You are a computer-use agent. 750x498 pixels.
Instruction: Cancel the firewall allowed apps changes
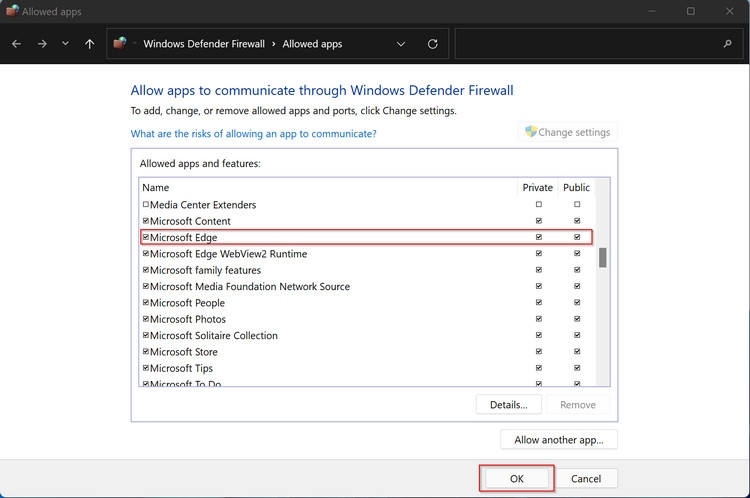click(586, 478)
